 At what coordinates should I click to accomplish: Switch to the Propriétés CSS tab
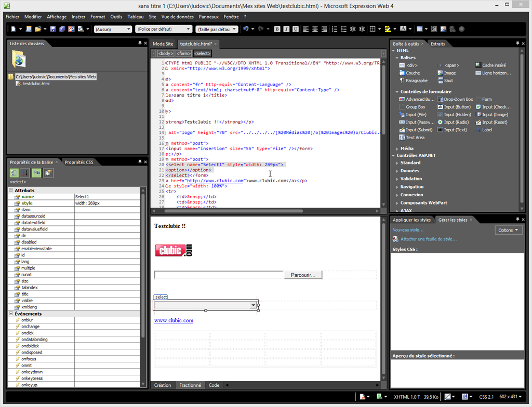[79, 162]
